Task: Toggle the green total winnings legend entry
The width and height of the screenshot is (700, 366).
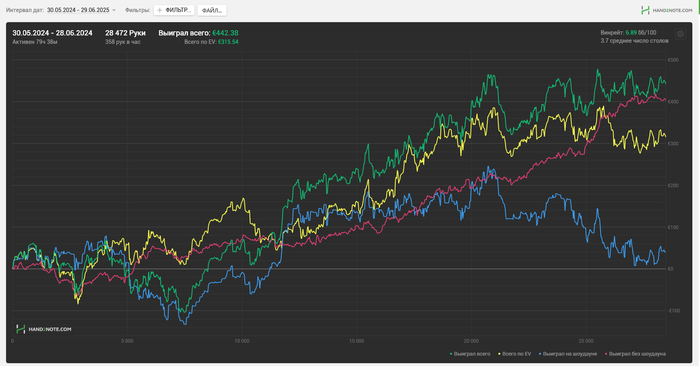Action: point(470,354)
